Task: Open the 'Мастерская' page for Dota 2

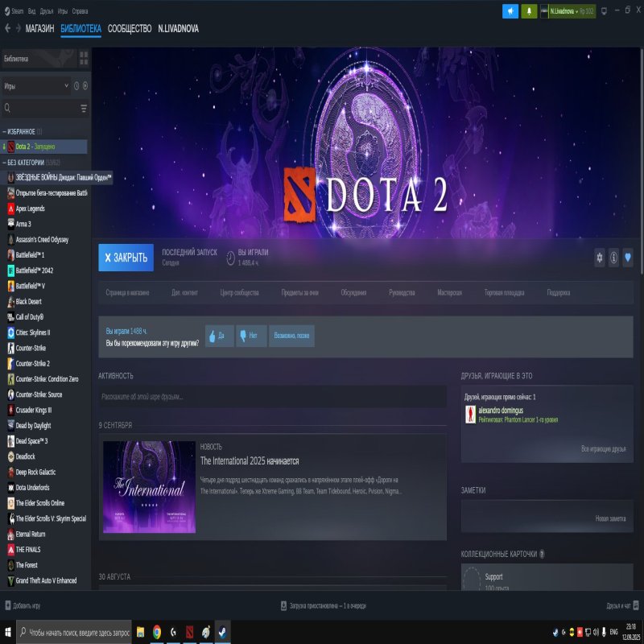Action: coord(450,292)
